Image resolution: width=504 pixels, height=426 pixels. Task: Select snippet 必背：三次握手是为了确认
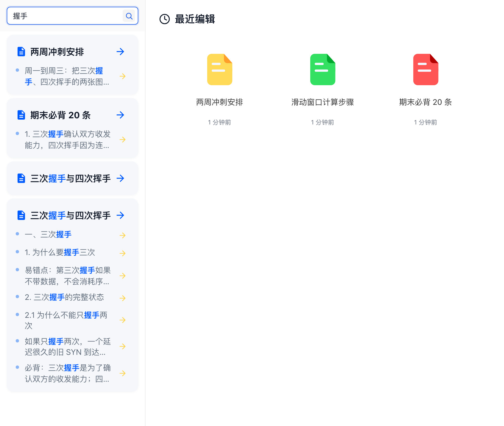pos(68,373)
